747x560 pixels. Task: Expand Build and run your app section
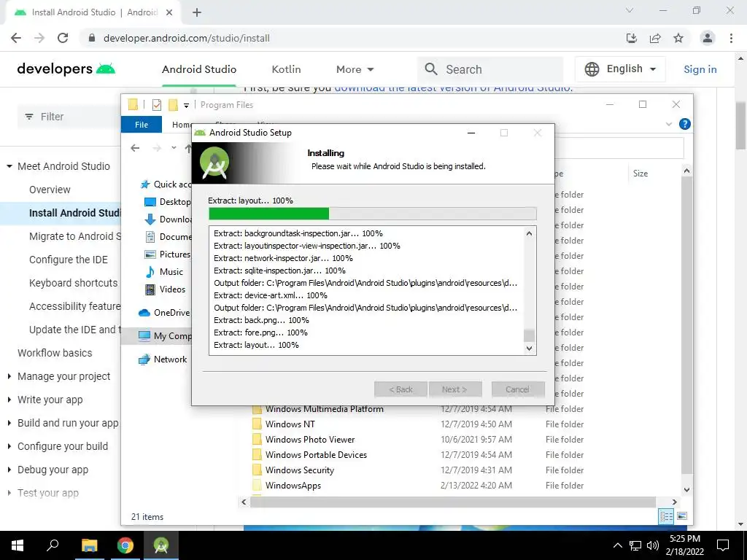click(x=9, y=424)
